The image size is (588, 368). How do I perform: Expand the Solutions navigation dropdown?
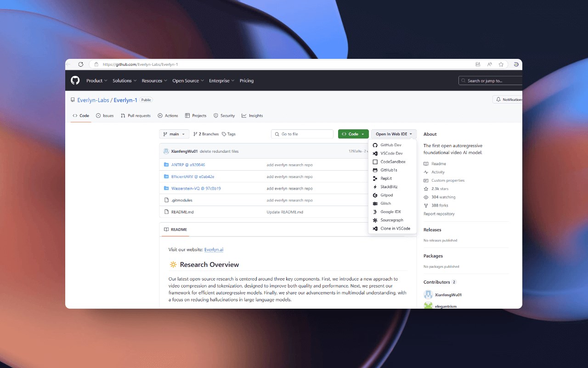click(124, 80)
